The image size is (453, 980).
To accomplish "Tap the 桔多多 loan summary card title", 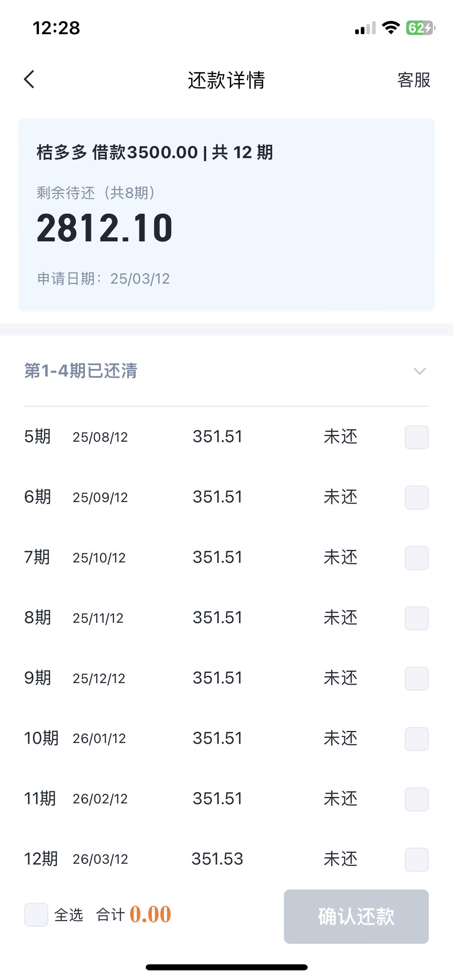I will tap(155, 152).
